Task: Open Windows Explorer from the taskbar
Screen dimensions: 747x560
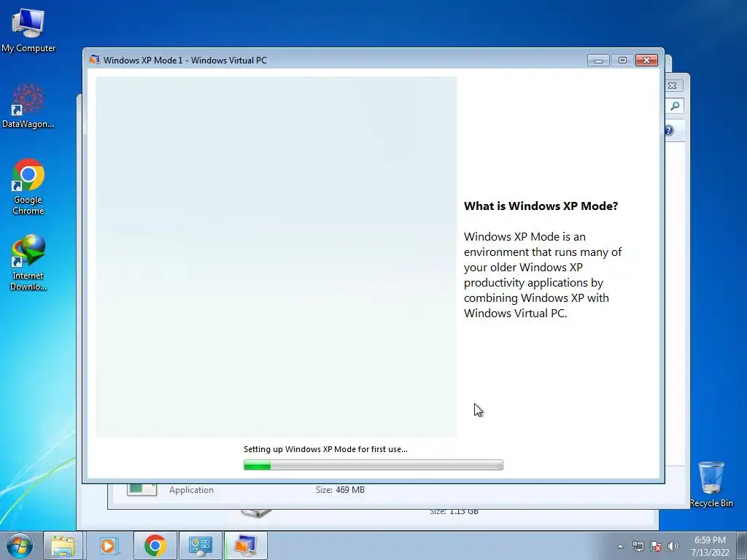Action: click(63, 545)
